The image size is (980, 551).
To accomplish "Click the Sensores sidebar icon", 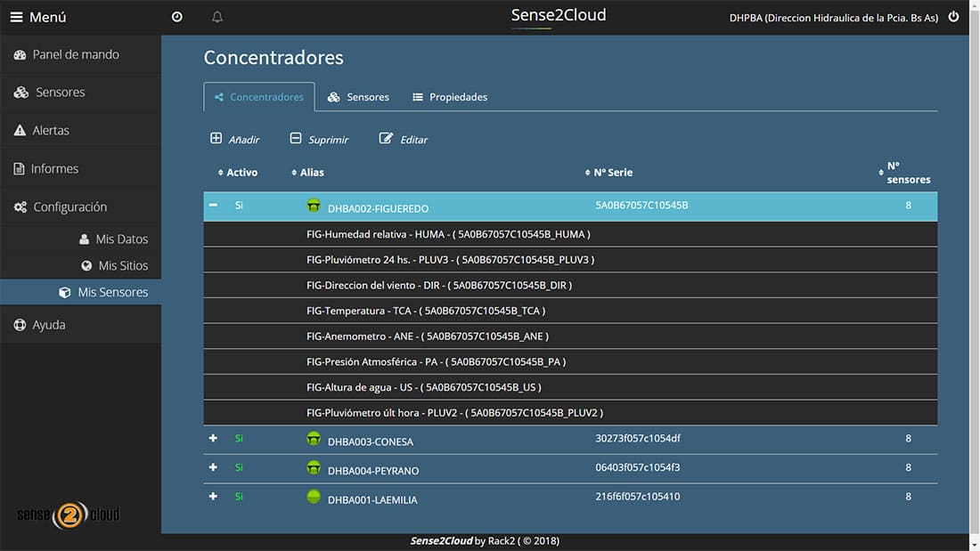I will pos(21,93).
